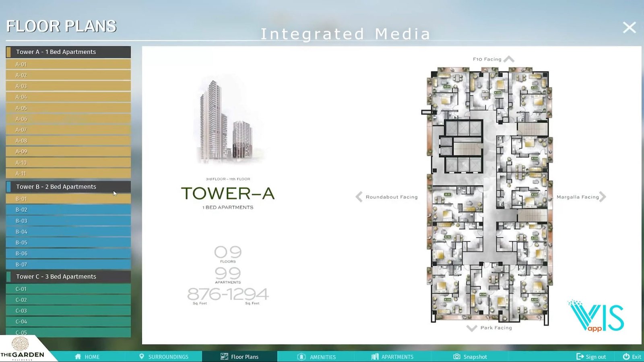Click the Exit power icon
This screenshot has width=644, height=362.
[x=626, y=357]
